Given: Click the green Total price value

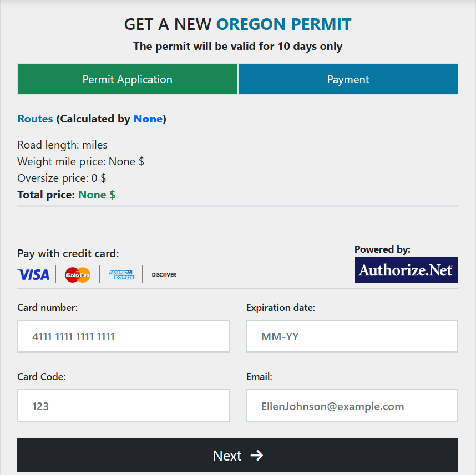Looking at the screenshot, I should [97, 195].
